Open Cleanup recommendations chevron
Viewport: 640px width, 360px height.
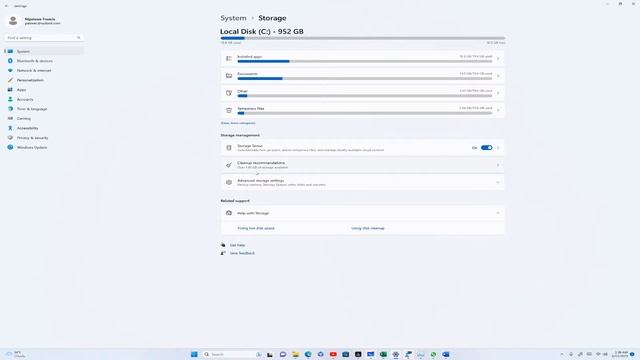(x=498, y=165)
